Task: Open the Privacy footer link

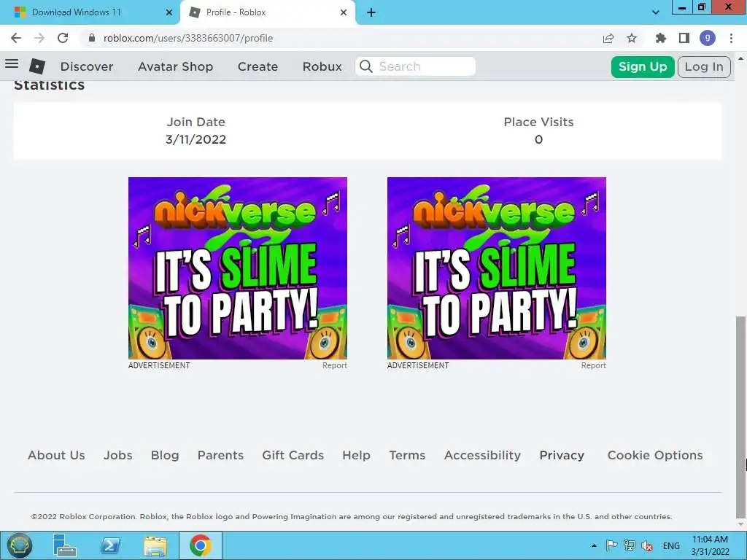Action: tap(562, 455)
